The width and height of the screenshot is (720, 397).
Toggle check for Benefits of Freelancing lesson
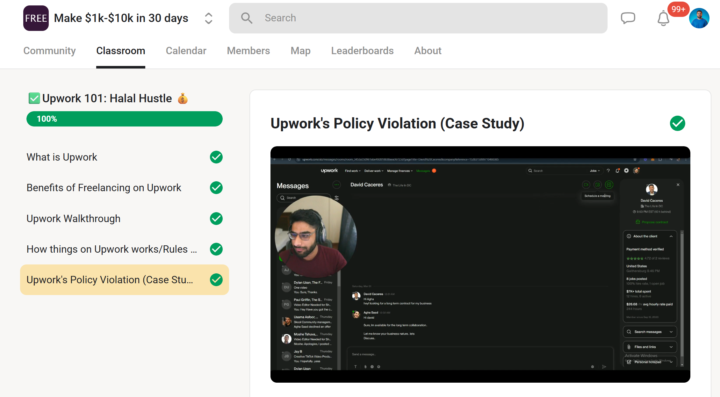tap(216, 188)
